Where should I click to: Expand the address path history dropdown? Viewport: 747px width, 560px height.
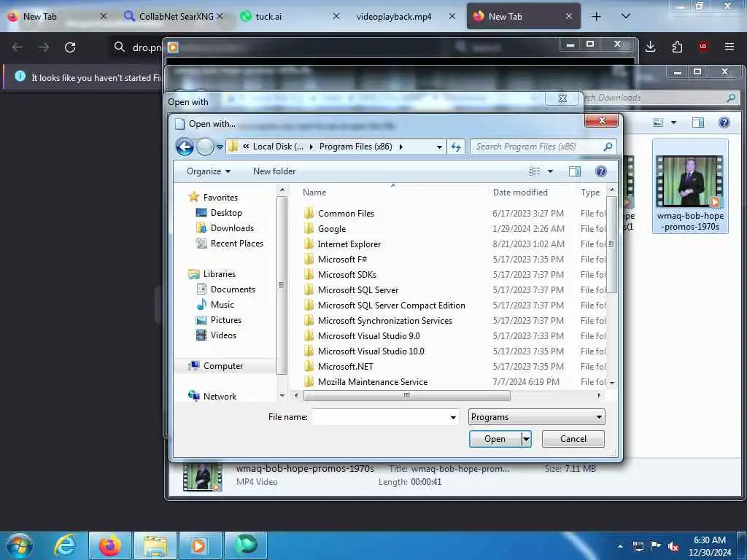click(x=439, y=147)
